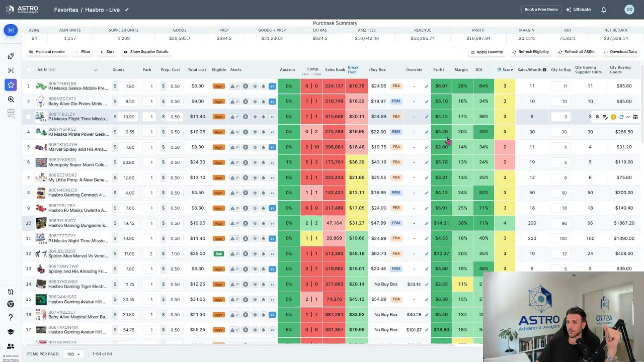The height and width of the screenshot is (362, 644).
Task: Open the team members sidebar icon
Action: pyautogui.click(x=11, y=346)
